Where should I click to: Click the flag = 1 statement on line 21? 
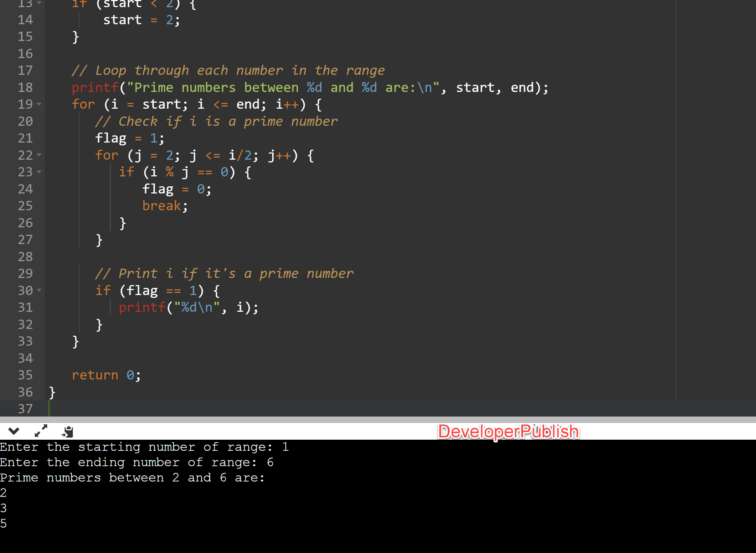pos(129,138)
